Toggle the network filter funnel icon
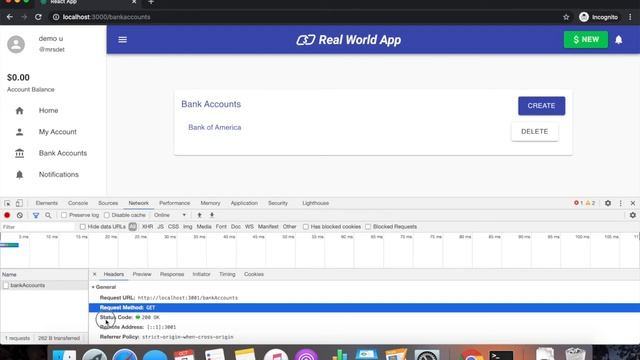640x360 pixels. tap(36, 215)
